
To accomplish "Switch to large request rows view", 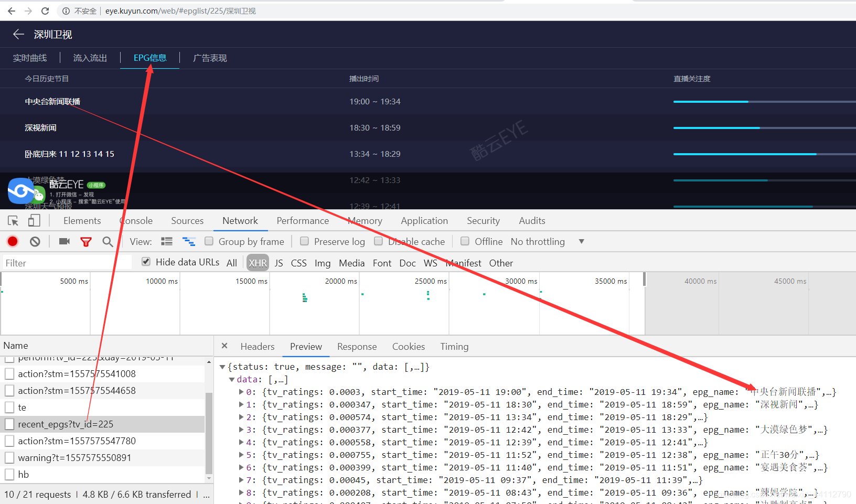I will [167, 241].
